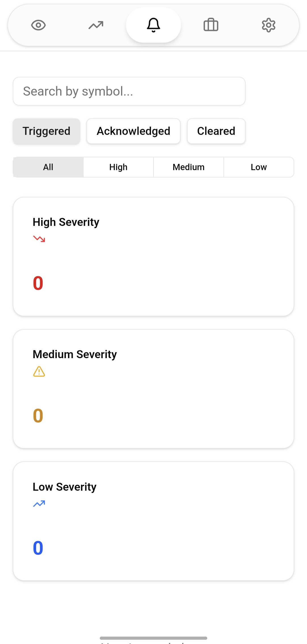Select the bell alerts icon
The image size is (307, 644).
point(153,25)
